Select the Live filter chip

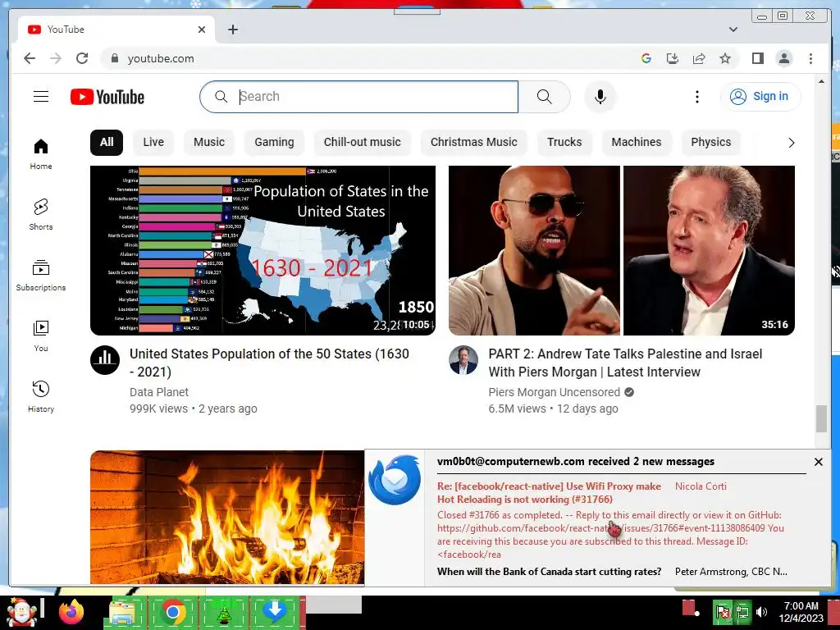153,142
